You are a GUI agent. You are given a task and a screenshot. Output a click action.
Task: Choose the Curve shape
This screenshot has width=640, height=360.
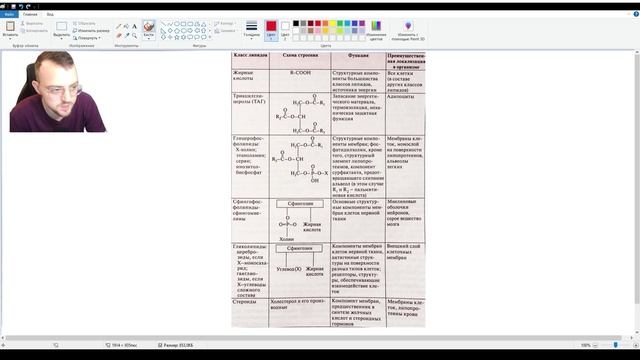[x=170, y=24]
